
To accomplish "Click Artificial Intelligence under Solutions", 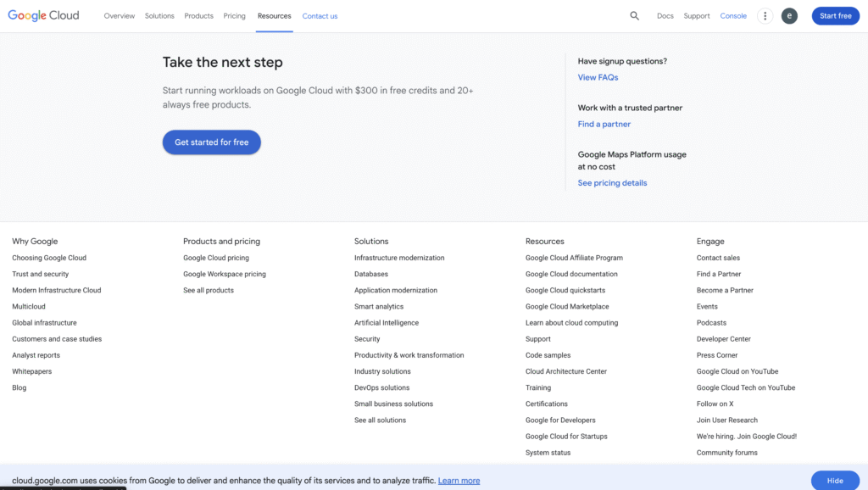I will [387, 323].
